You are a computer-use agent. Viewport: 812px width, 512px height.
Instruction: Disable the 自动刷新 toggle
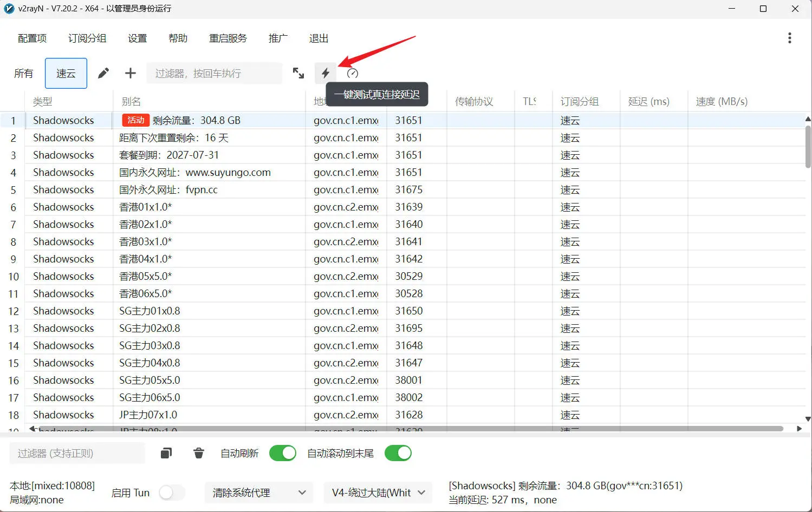click(283, 453)
